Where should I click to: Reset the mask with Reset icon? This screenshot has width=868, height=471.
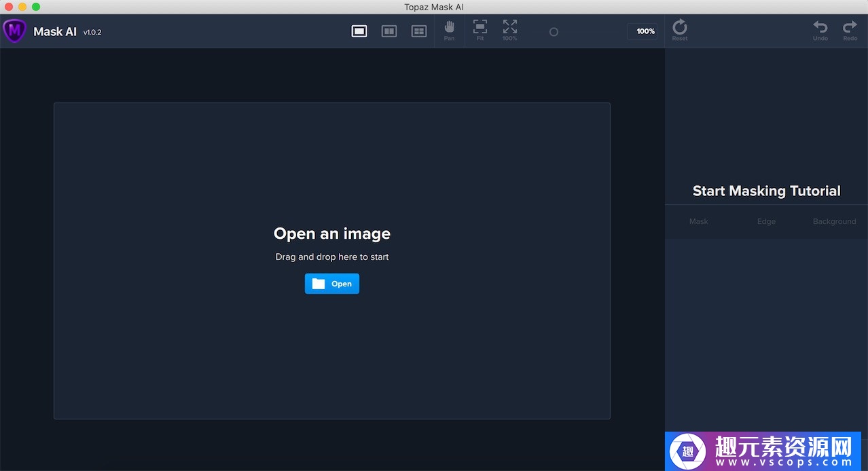tap(679, 30)
